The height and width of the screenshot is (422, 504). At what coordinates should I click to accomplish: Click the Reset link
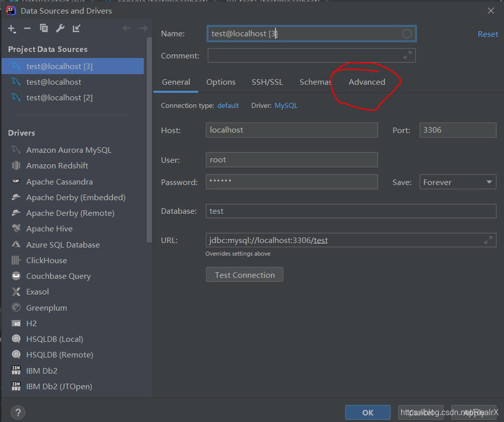(x=488, y=34)
